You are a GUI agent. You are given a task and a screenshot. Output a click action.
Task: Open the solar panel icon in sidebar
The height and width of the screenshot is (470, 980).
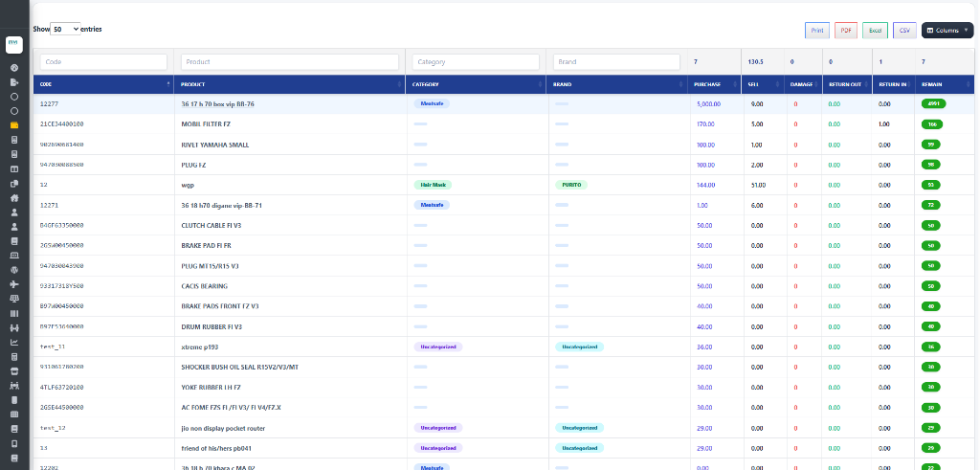click(14, 299)
